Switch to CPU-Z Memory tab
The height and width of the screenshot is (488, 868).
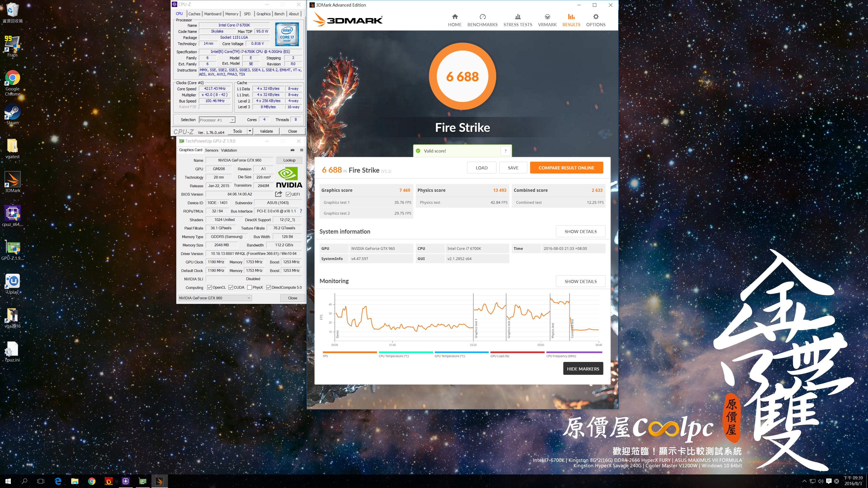coord(231,14)
